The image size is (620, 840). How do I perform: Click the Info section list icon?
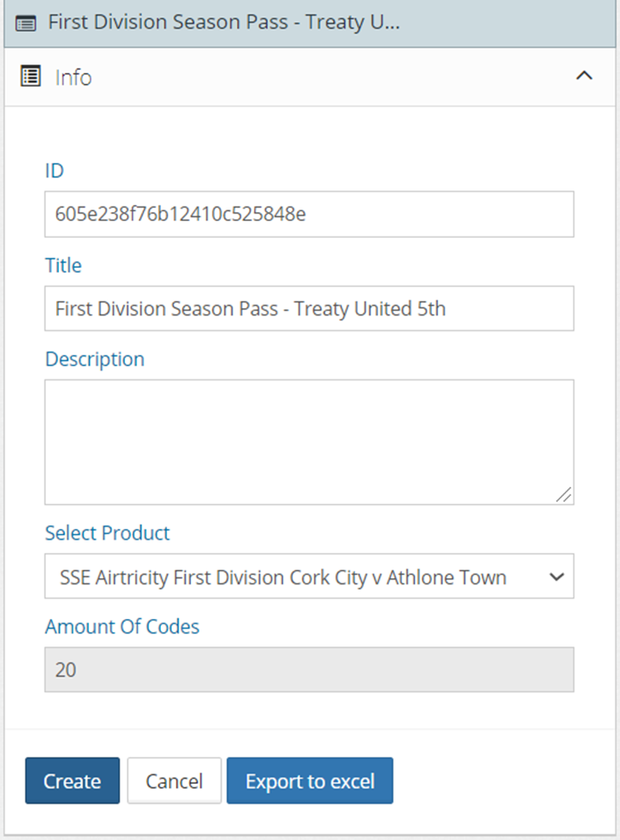click(x=31, y=77)
